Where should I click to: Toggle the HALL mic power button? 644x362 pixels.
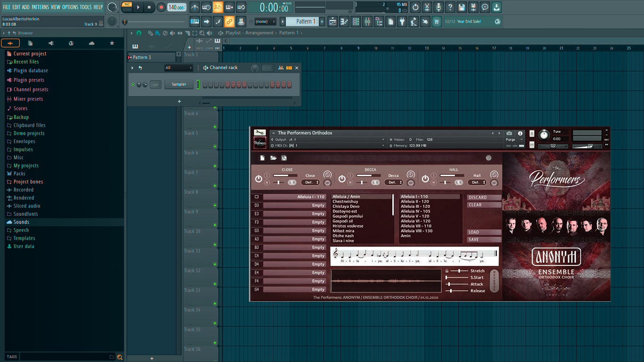[x=425, y=179]
